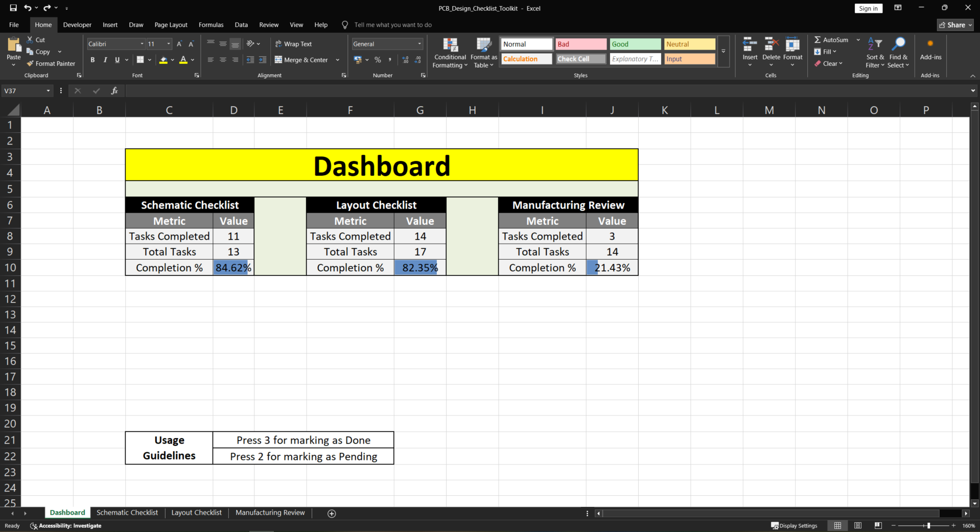The width and height of the screenshot is (980, 532).
Task: Click the Comma Style icon
Action: (390, 60)
